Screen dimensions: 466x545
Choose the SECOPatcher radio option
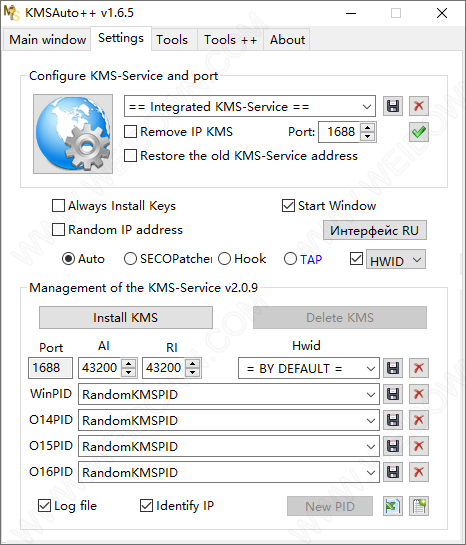click(x=130, y=259)
